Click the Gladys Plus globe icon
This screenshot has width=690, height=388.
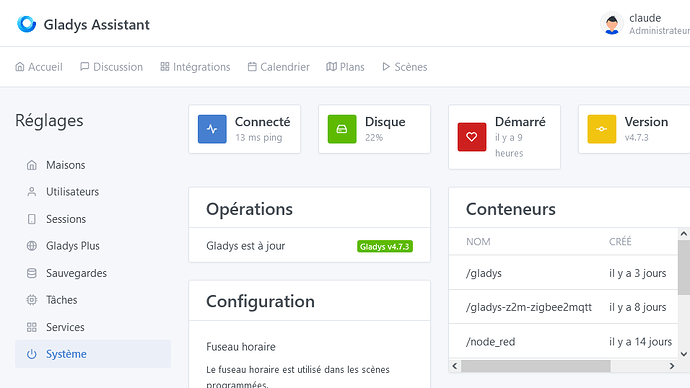[x=32, y=246]
